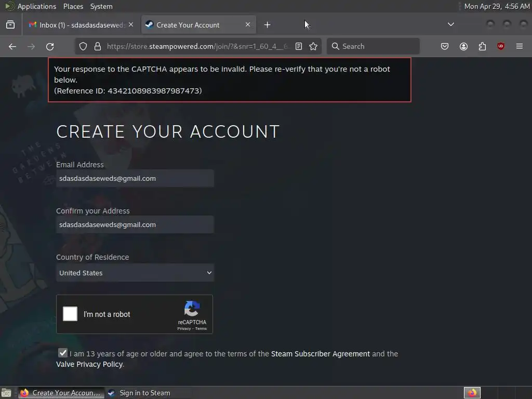Click the Email Address field
Image resolution: width=532 pixels, height=399 pixels.
click(135, 179)
